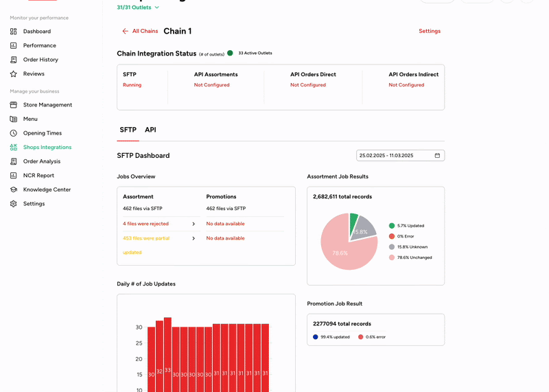549x392 pixels.
Task: Click the Settings gear icon in sidebar
Action: 14,204
